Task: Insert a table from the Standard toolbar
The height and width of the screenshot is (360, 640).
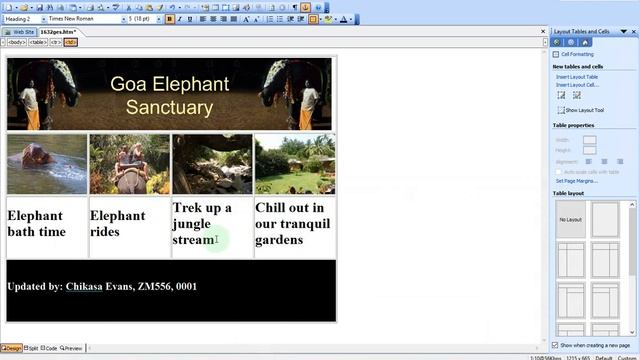Action: pyautogui.click(x=215, y=7)
